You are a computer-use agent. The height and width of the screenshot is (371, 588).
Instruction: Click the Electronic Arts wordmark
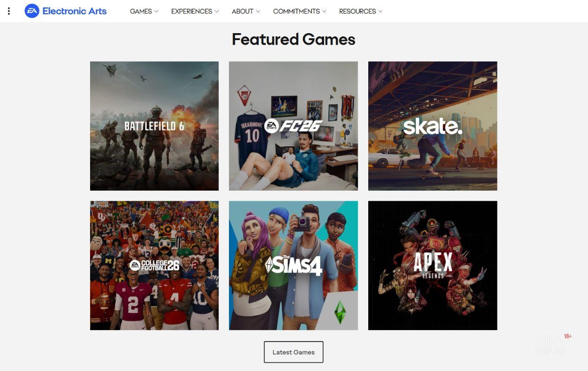click(74, 11)
